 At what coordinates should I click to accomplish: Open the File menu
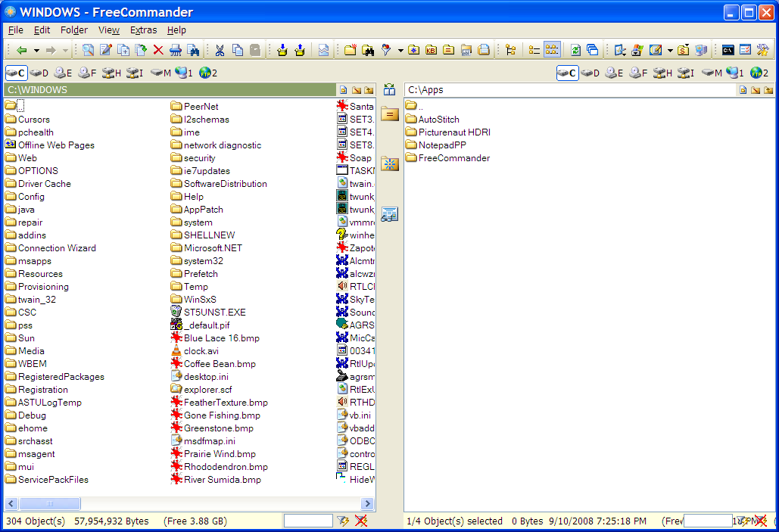pyautogui.click(x=15, y=30)
